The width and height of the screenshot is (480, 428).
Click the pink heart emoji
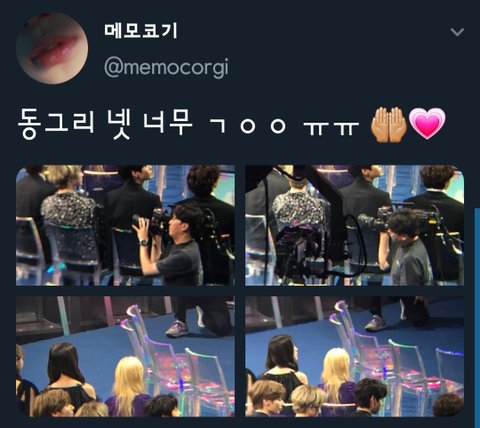tap(427, 123)
